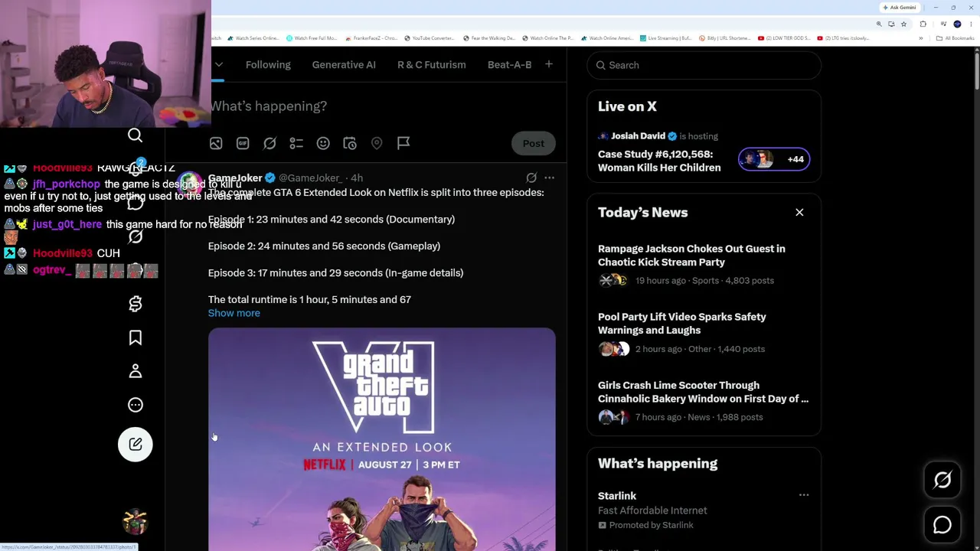The width and height of the screenshot is (980, 551).
Task: Open the FrankerFaceZ bookmark
Action: point(371,38)
